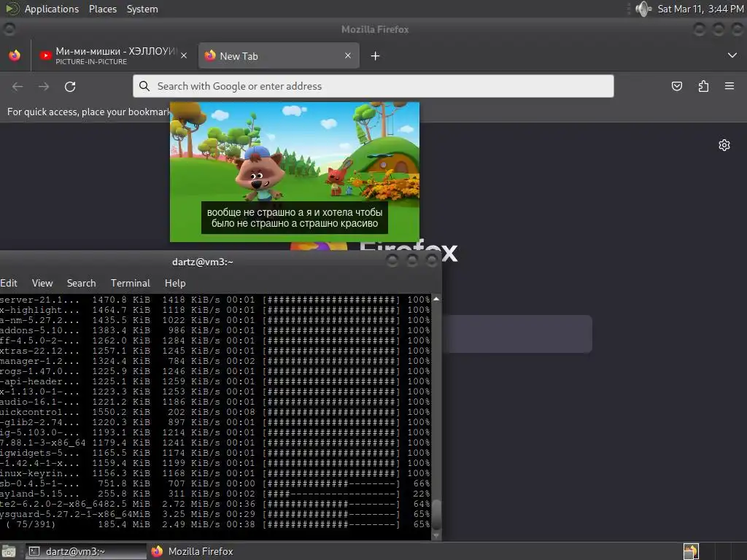The height and width of the screenshot is (560, 747).
Task: Click the 'server-21.1...' terminal line
Action: pos(214,300)
